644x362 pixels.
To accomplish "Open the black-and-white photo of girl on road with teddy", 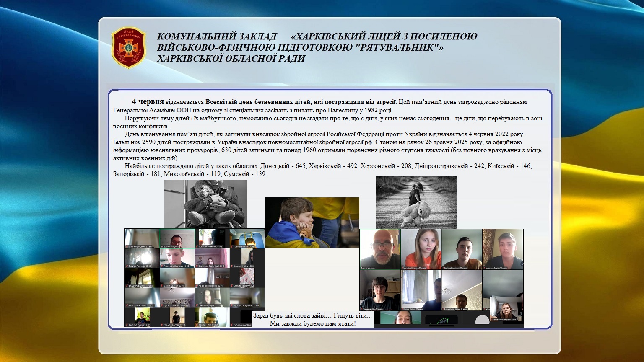I will (x=416, y=202).
